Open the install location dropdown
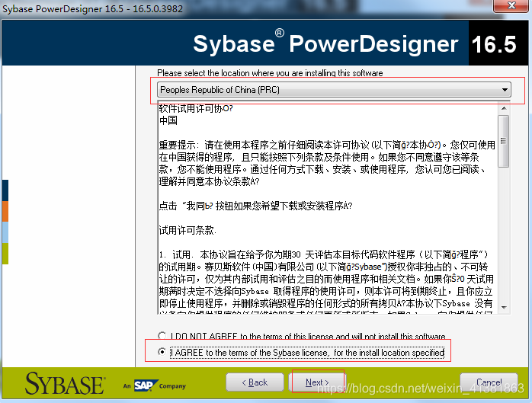The image size is (532, 403). pyautogui.click(x=334, y=90)
